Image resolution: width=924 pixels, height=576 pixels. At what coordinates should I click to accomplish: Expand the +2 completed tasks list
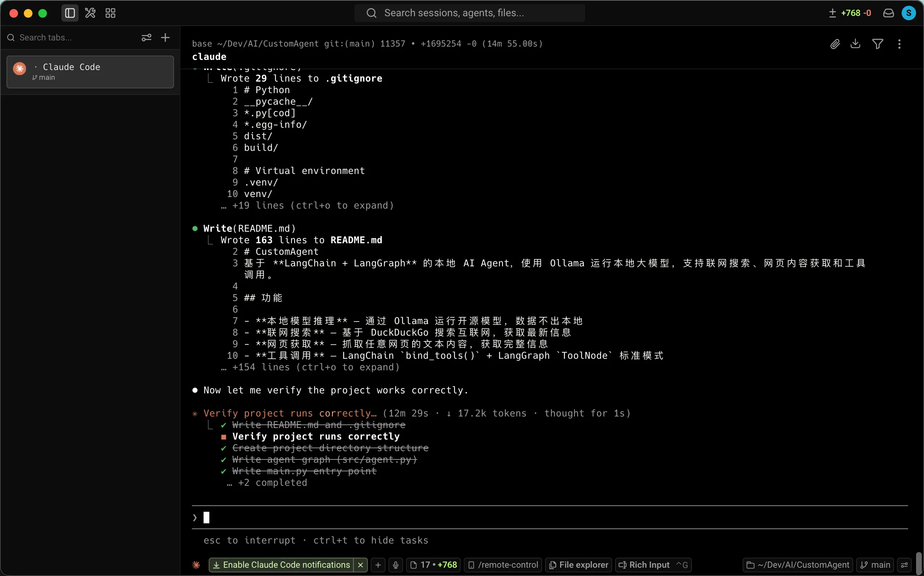[267, 482]
